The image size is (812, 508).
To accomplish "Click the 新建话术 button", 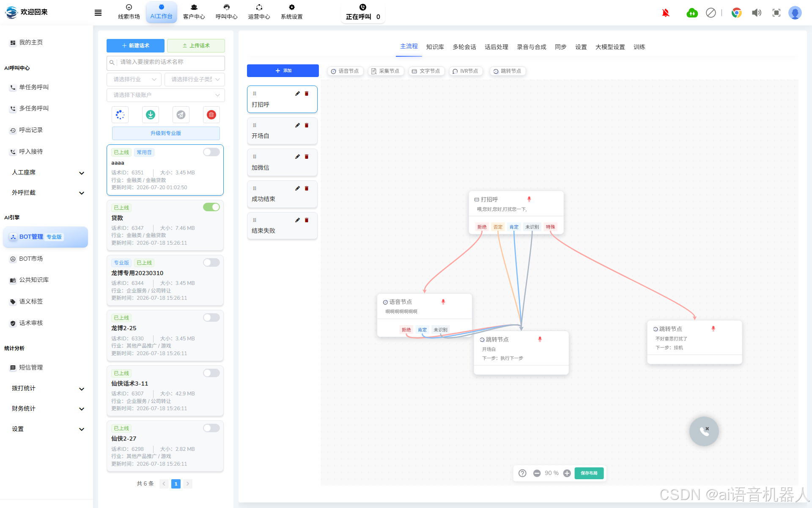I will 135,46.
